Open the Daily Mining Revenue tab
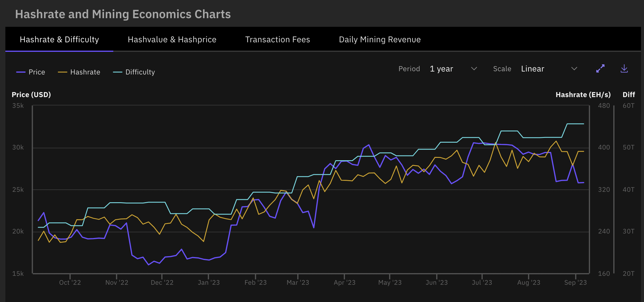644x302 pixels. tap(380, 39)
